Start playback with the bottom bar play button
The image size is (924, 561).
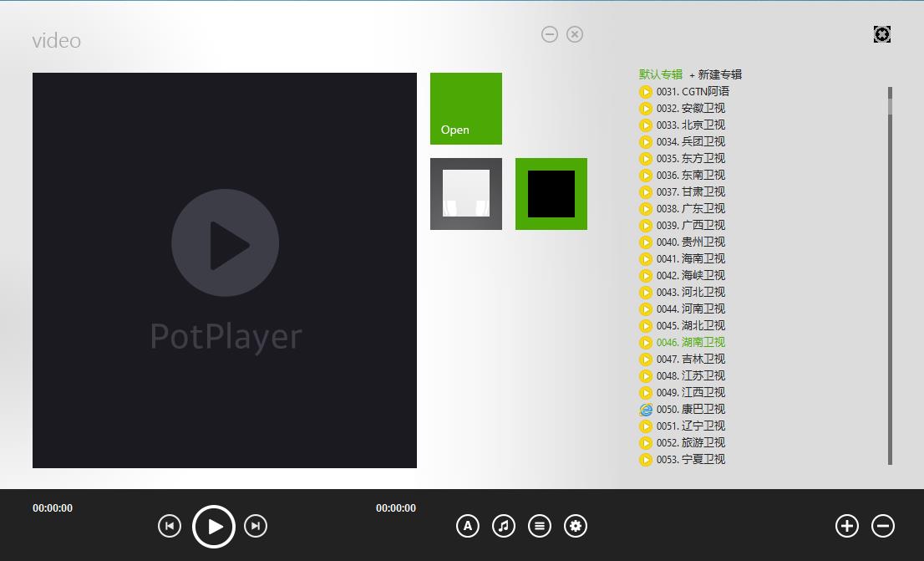214,526
